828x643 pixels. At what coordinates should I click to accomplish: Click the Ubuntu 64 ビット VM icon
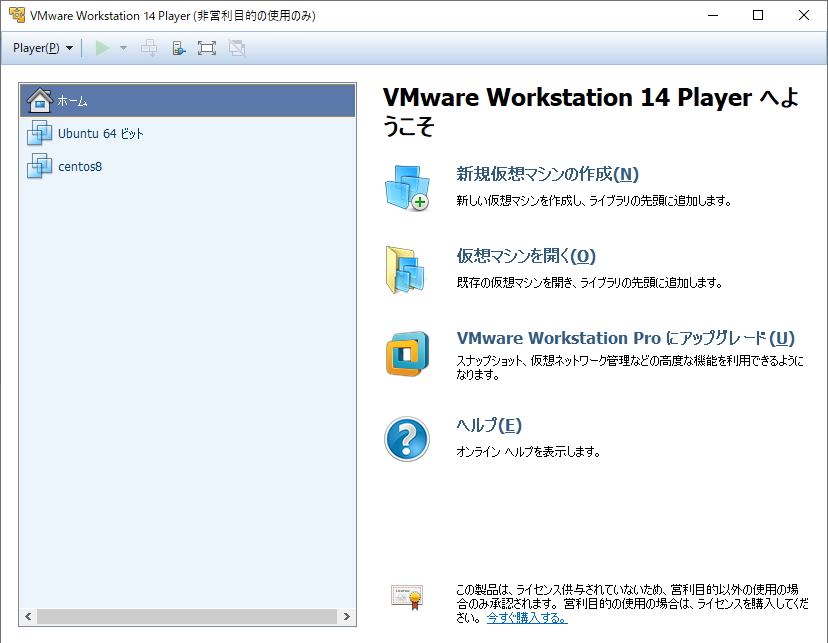(x=40, y=133)
